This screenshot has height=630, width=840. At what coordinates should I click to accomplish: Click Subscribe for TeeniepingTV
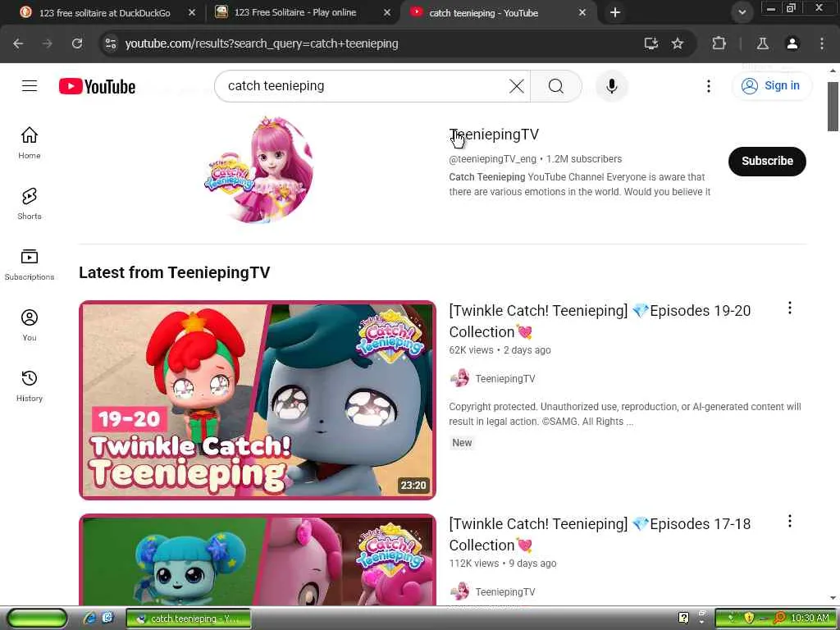click(767, 162)
